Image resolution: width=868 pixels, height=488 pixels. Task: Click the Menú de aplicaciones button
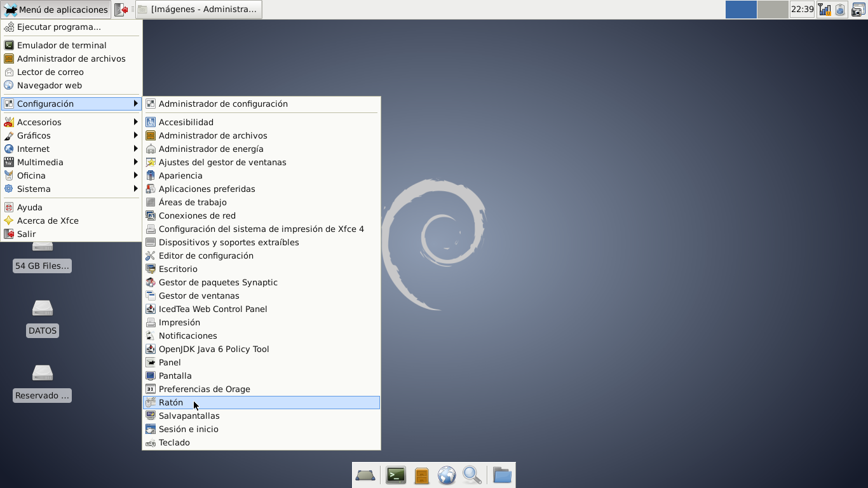[53, 9]
